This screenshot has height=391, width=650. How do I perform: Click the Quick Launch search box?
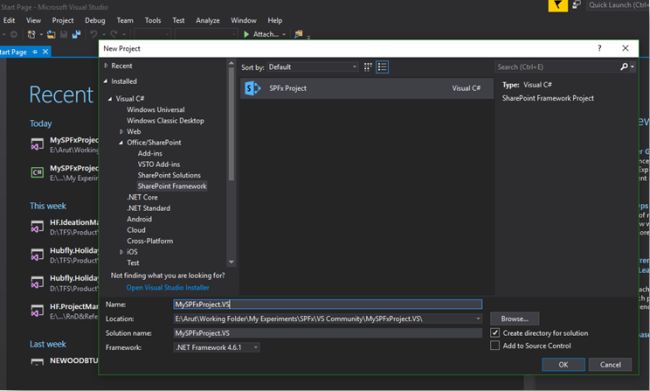(618, 5)
